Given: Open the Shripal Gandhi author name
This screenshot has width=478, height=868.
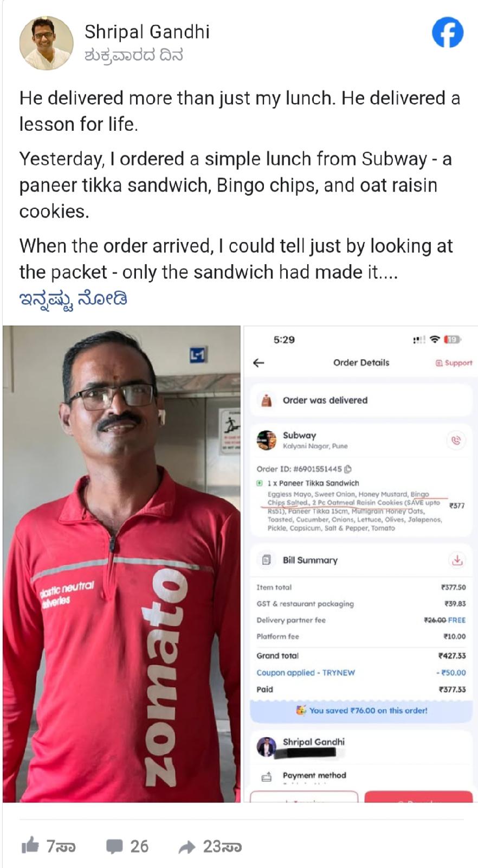Looking at the screenshot, I should pyautogui.click(x=147, y=32).
